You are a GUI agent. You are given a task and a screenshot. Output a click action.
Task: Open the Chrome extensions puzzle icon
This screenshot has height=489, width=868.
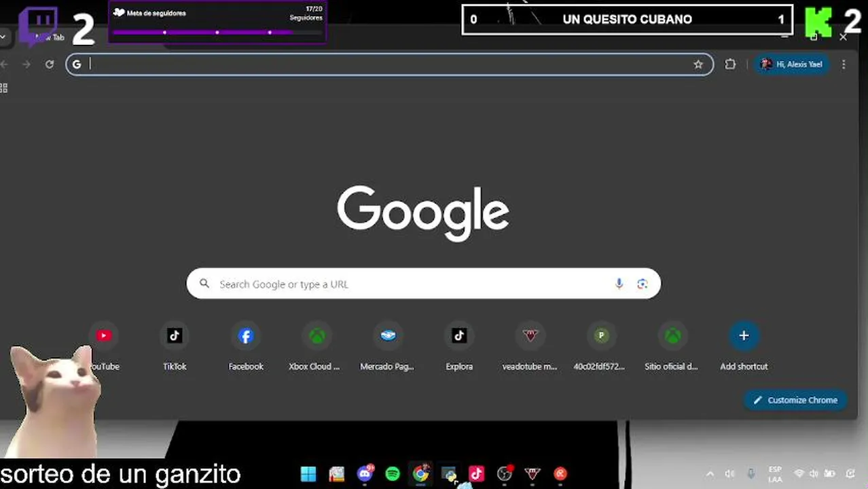click(730, 64)
